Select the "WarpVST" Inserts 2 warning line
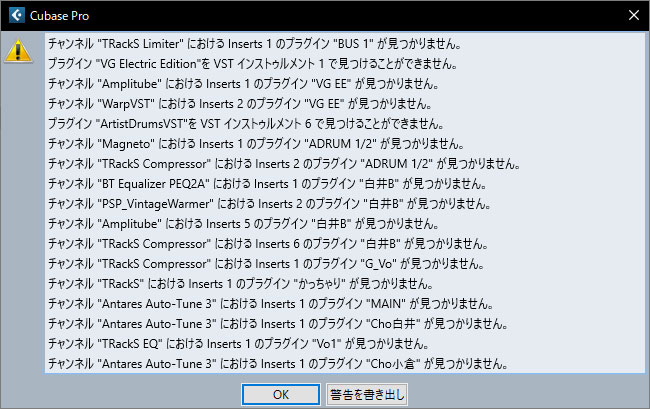The width and height of the screenshot is (650, 409). click(240, 104)
